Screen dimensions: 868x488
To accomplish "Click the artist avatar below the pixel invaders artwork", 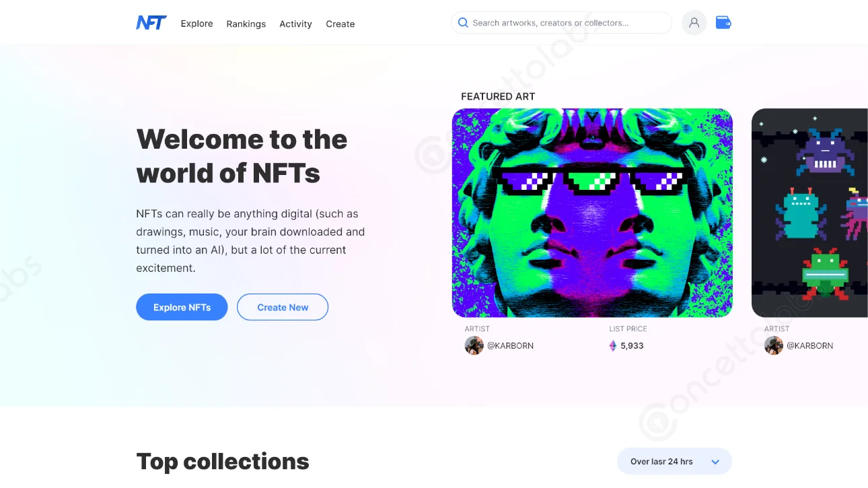I will (x=774, y=345).
